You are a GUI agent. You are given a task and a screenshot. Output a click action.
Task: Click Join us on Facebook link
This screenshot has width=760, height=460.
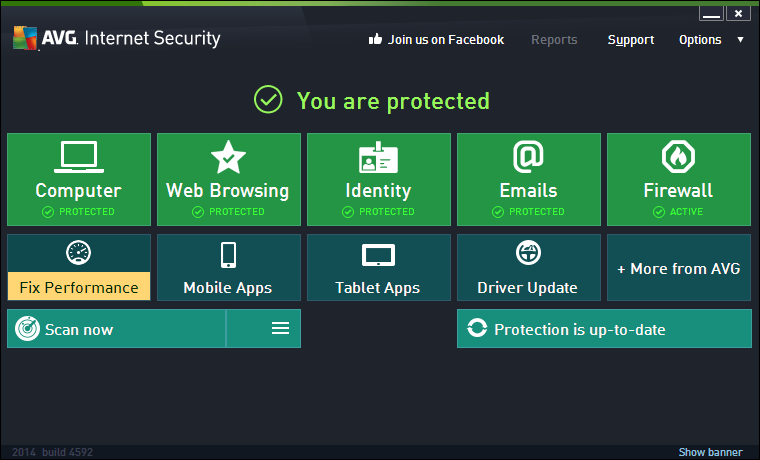(437, 40)
